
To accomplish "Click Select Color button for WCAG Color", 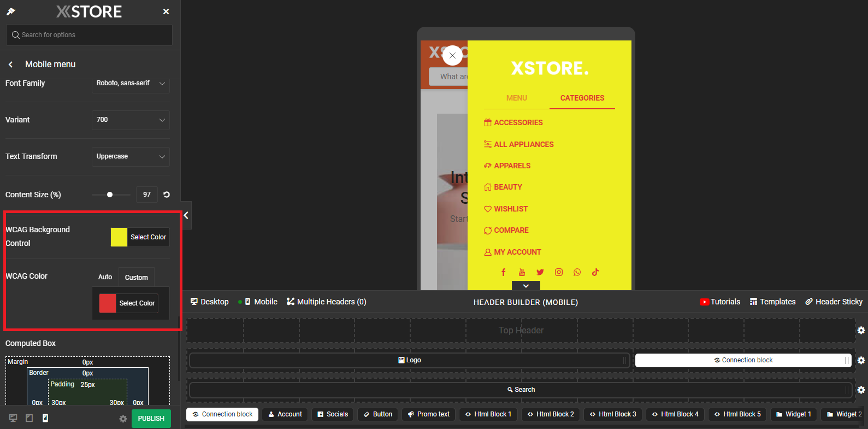I will [x=137, y=303].
